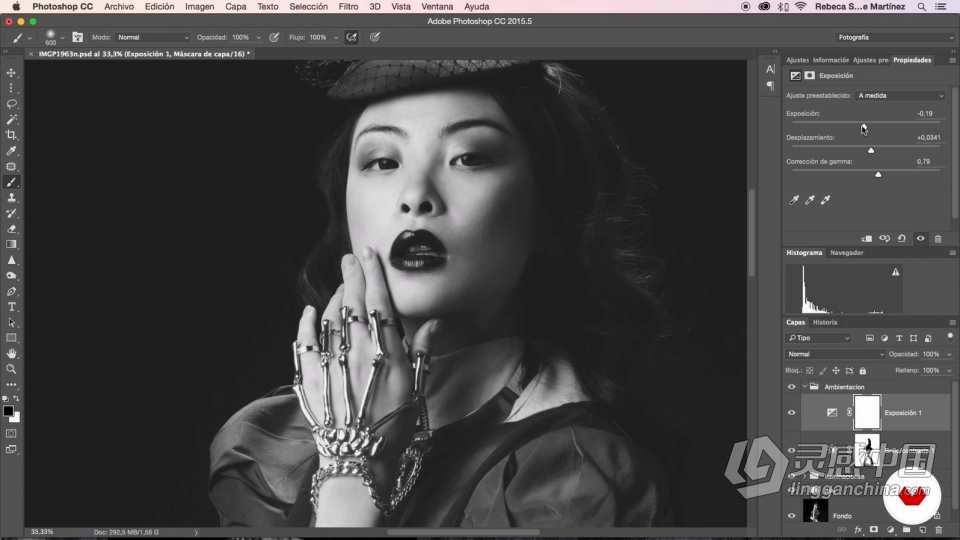Switch to the Ajustes tab
Image resolution: width=960 pixels, height=540 pixels.
pos(797,60)
